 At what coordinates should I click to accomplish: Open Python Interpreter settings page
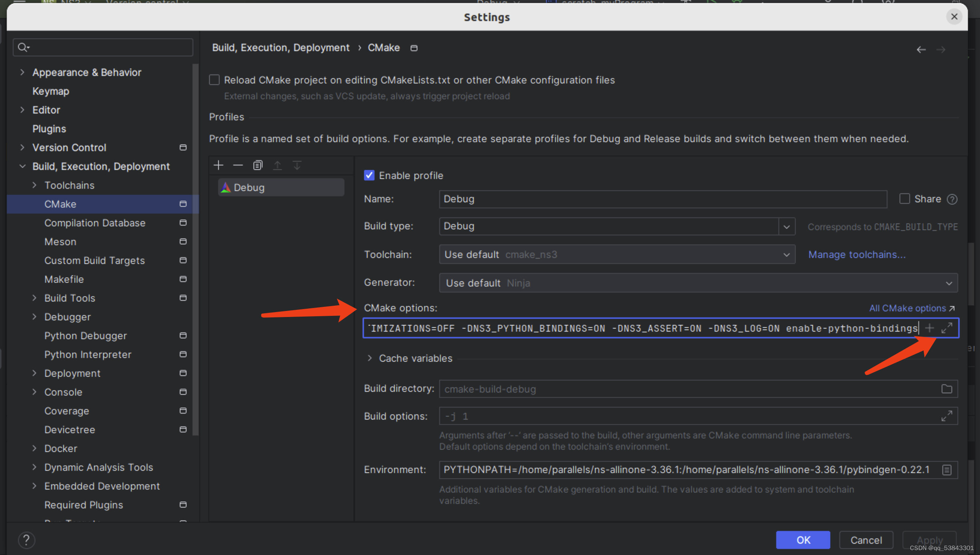tap(88, 355)
